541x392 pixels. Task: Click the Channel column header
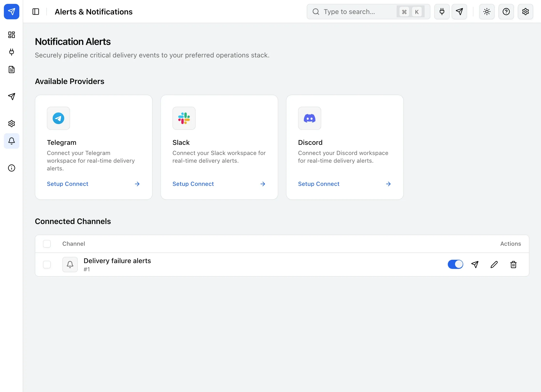74,244
